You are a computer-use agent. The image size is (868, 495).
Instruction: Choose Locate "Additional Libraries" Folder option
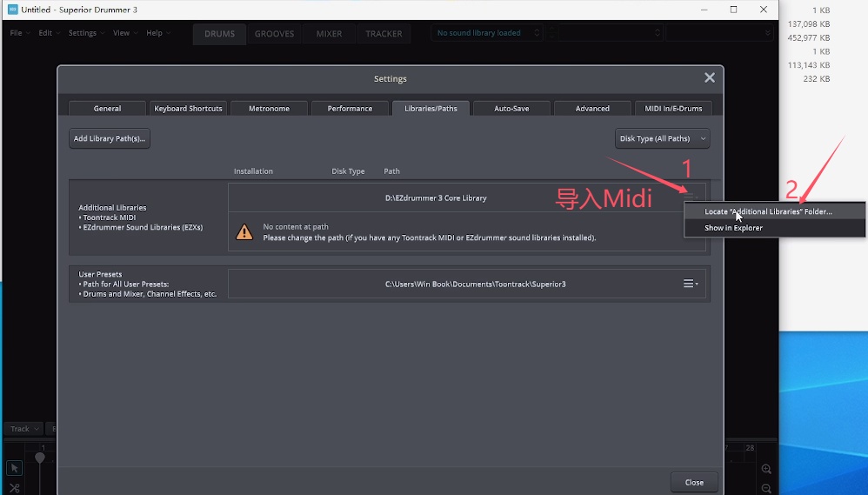pos(768,211)
